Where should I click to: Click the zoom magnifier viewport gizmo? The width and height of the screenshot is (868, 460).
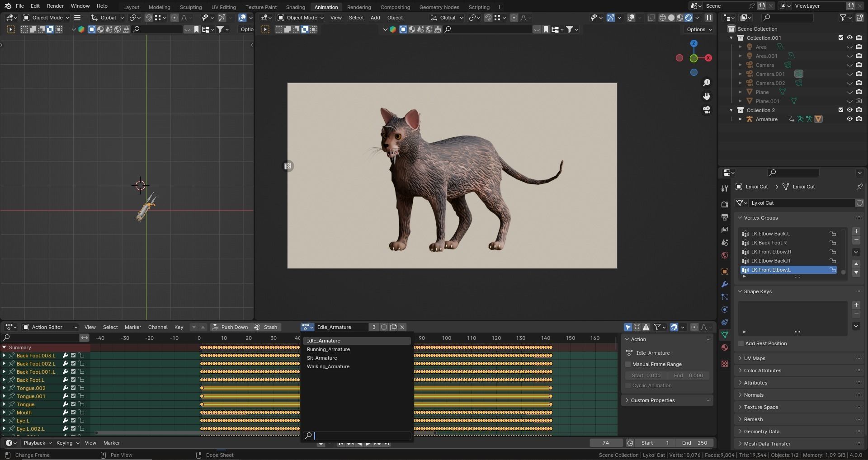tap(707, 83)
